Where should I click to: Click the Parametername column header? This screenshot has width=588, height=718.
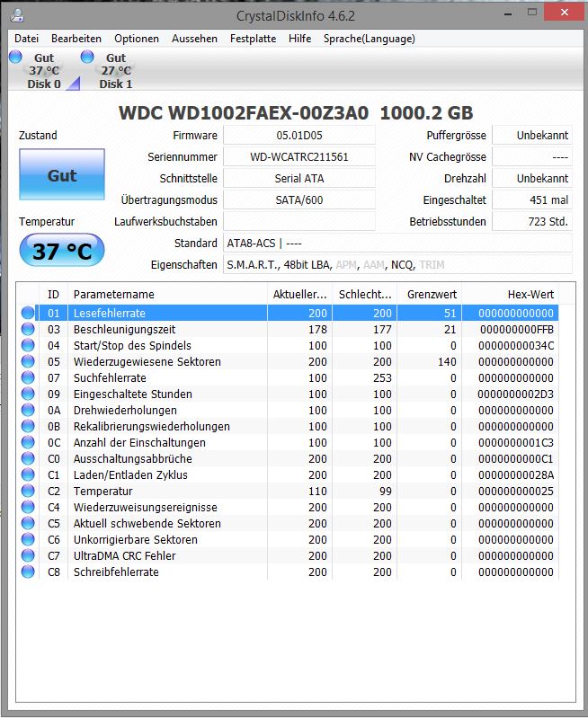click(x=168, y=294)
